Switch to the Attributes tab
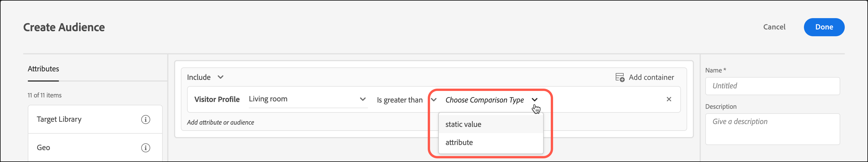 [x=43, y=69]
